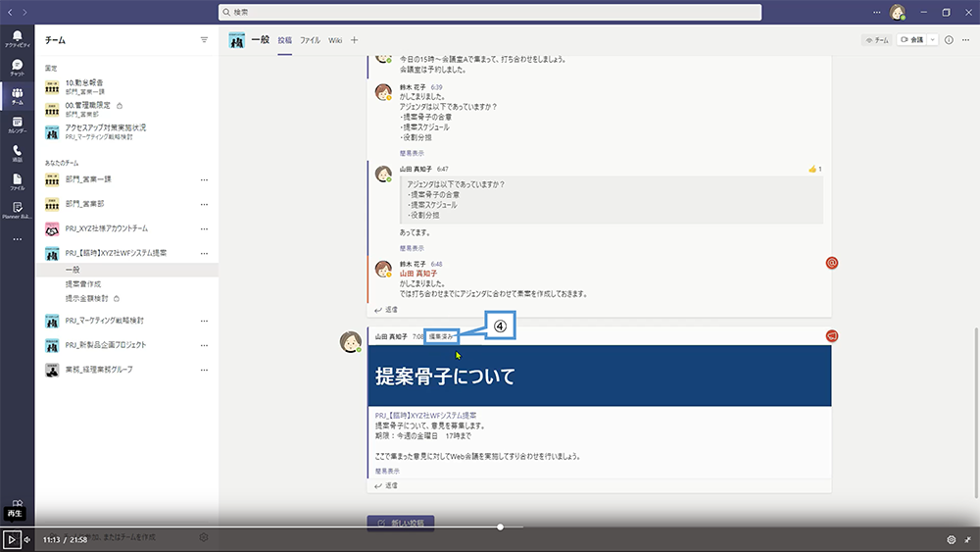Viewport: 980px width, 552px height.
Task: Open more options for 業務_経理業務グループ
Action: [x=204, y=370]
